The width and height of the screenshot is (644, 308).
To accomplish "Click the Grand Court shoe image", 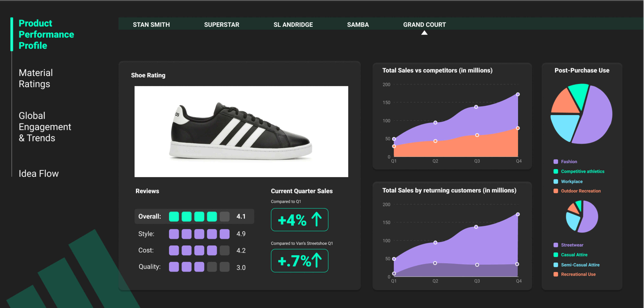I will click(241, 131).
